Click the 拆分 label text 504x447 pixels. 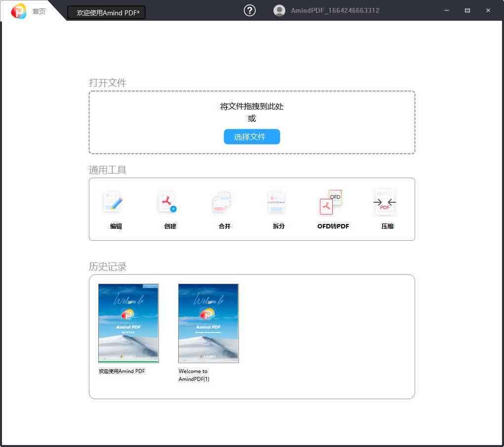(x=279, y=226)
